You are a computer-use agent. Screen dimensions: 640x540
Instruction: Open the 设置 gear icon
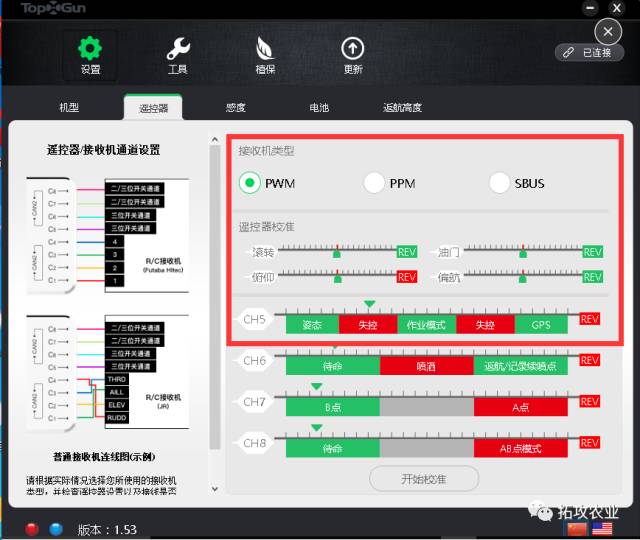(91, 49)
